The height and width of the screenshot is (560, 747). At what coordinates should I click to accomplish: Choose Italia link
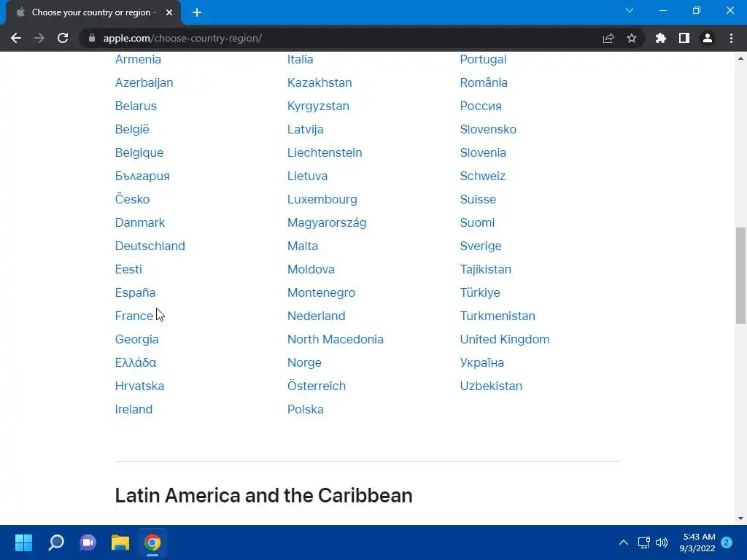300,60
